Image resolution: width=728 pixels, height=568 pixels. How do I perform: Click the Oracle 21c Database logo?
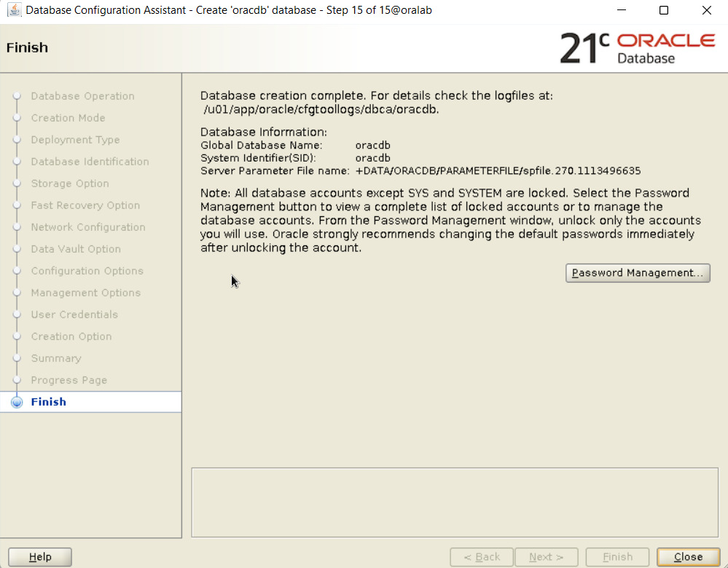pyautogui.click(x=637, y=48)
